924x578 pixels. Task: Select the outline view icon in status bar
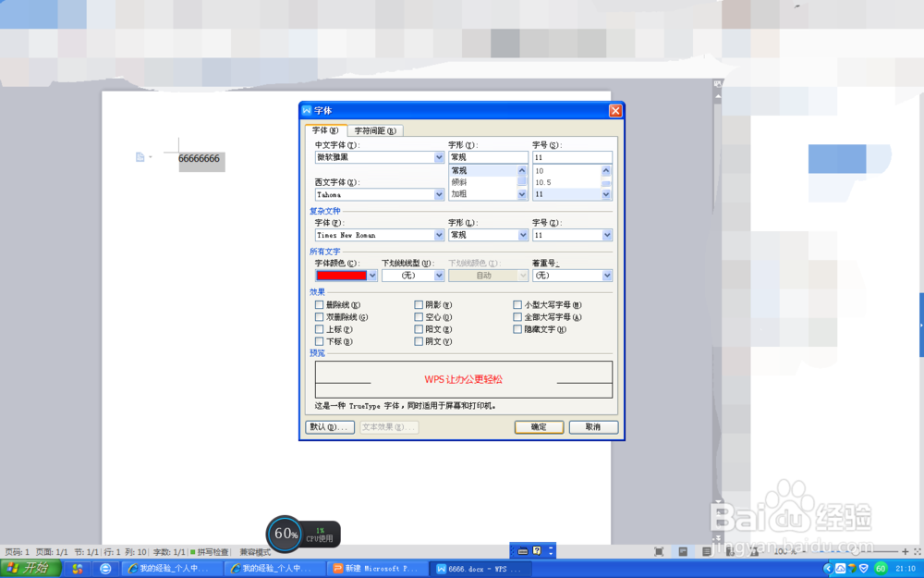[x=707, y=551]
